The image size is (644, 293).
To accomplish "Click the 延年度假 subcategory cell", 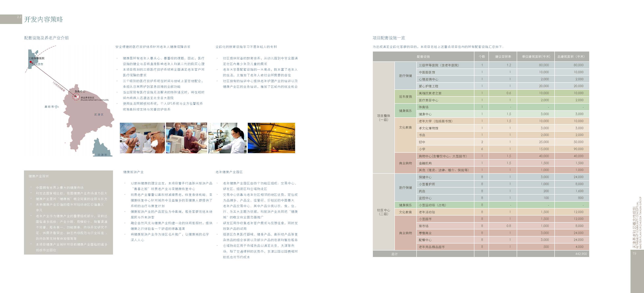I will pos(405,97).
